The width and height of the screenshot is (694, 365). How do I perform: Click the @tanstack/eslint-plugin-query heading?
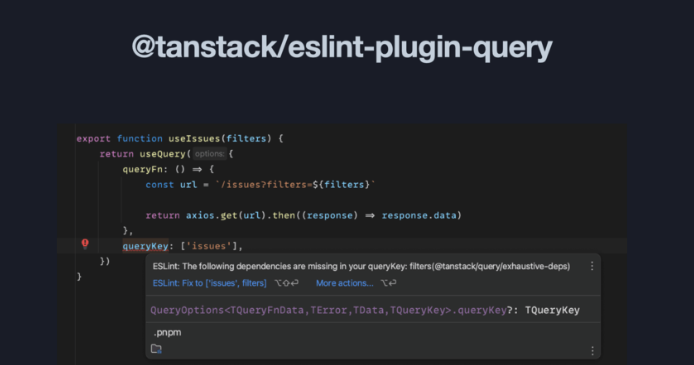342,48
